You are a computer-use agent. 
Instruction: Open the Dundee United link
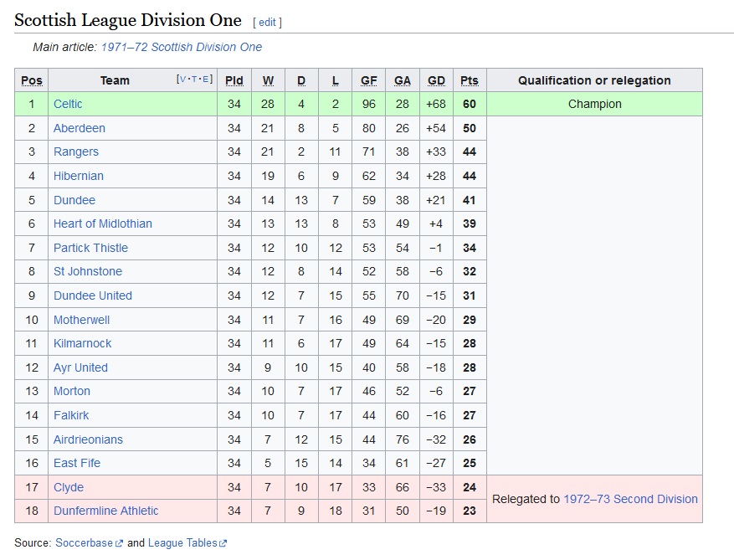tap(93, 296)
